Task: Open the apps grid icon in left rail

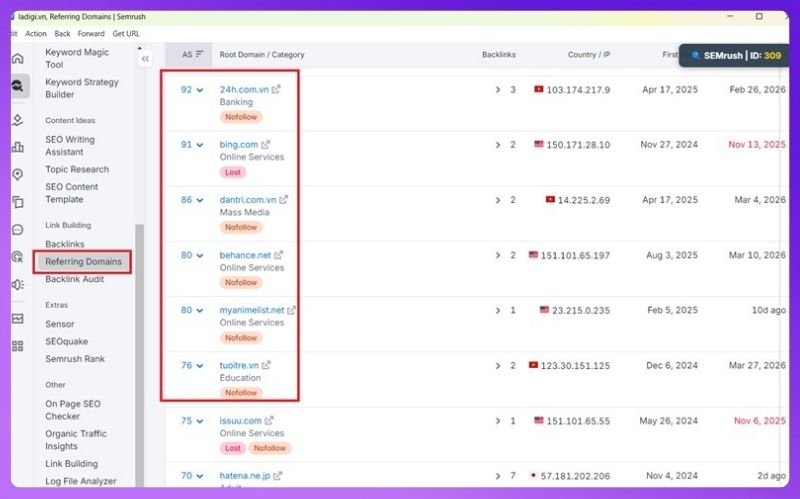Action: pos(18,346)
